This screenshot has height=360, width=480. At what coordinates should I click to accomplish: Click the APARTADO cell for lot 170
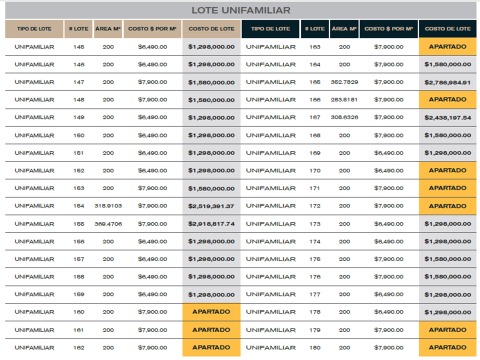(x=448, y=170)
